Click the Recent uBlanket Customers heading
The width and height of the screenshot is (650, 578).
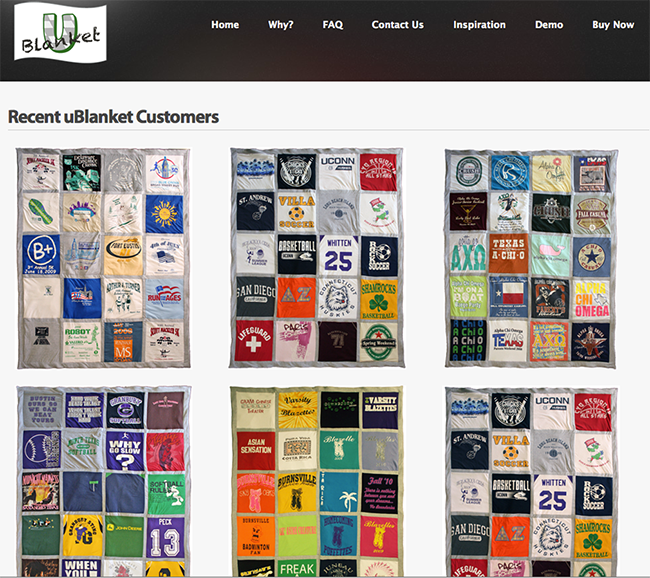[113, 117]
